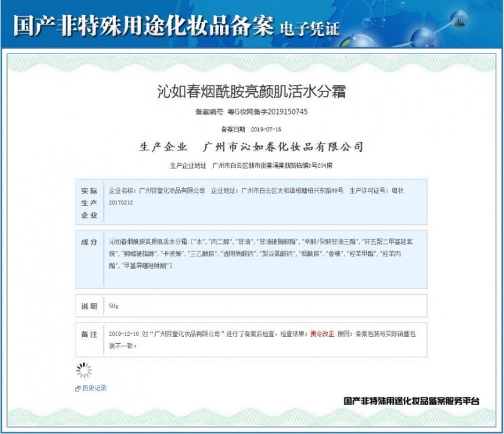504x434 pixels.
Task: Click company name 广州市沁如春化妆品有限公司
Action: pyautogui.click(x=283, y=147)
